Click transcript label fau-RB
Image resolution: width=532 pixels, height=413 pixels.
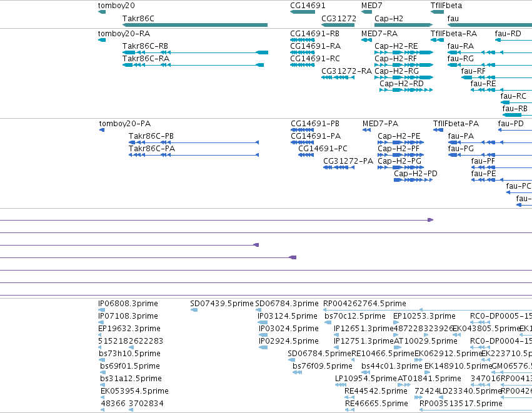(514, 109)
